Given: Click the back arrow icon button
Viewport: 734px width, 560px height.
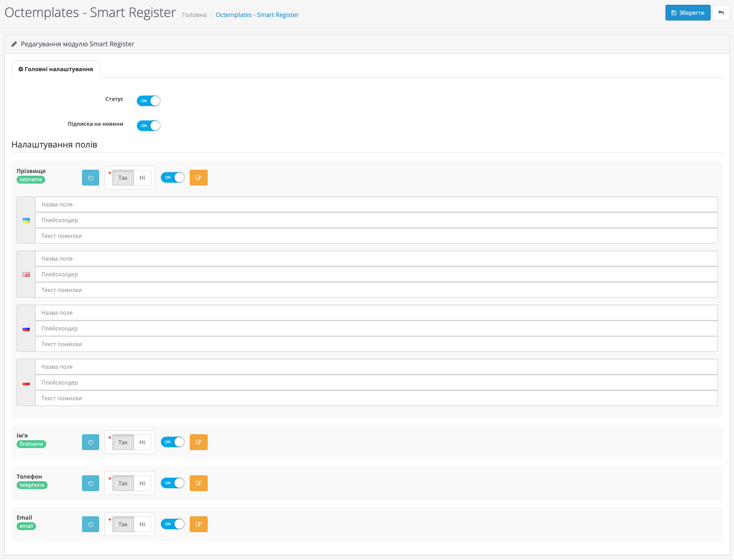Looking at the screenshot, I should tap(721, 13).
